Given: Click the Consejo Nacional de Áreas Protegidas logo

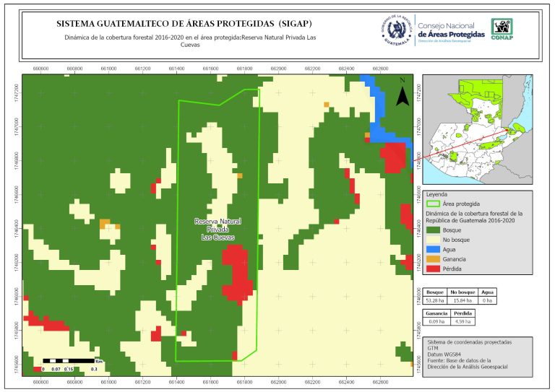Looking at the screenshot, I should click(449, 30).
